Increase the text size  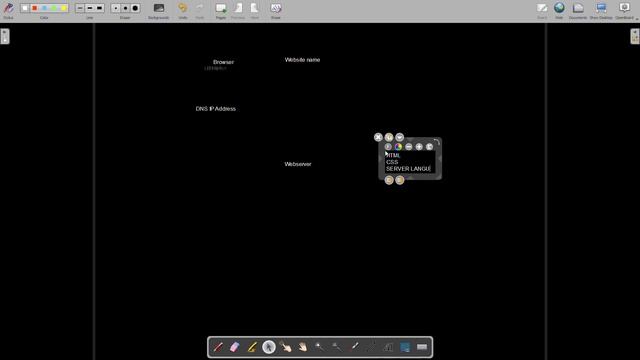[x=419, y=147]
